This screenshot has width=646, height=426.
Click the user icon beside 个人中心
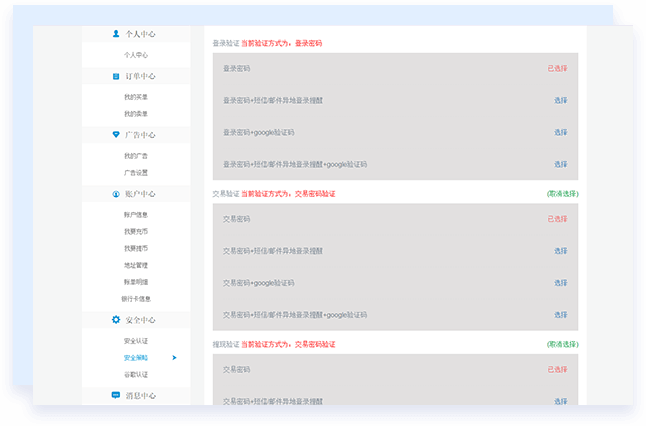coord(116,34)
